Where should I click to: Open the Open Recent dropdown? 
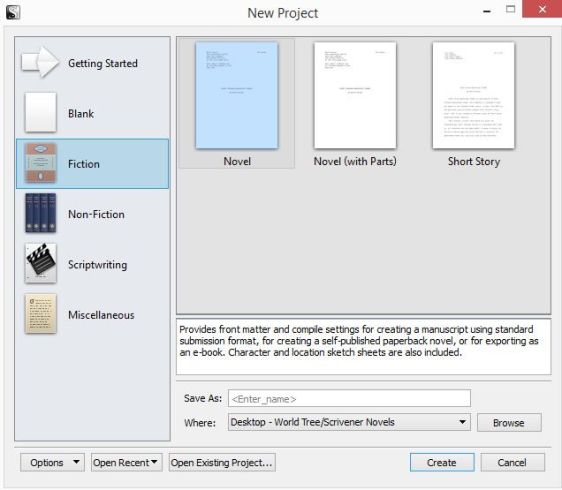[127, 462]
